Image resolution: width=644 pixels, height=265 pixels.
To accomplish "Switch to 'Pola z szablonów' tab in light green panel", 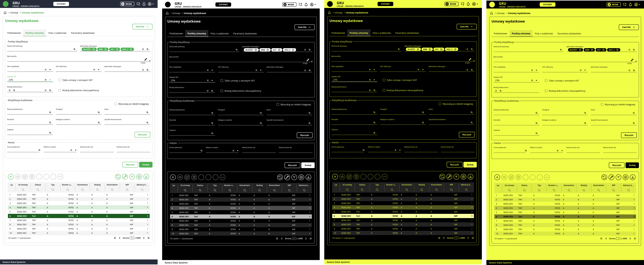I will (x=58, y=33).
